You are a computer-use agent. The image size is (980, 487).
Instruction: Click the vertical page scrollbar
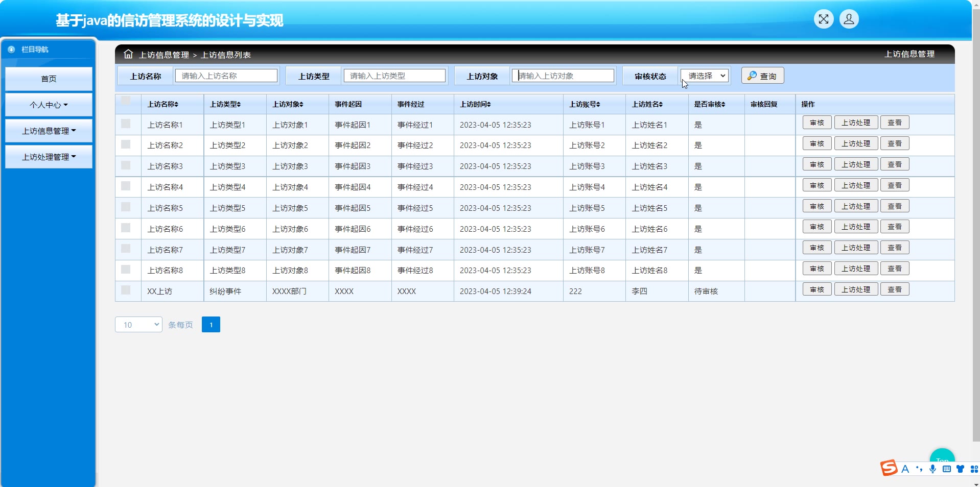point(976,225)
